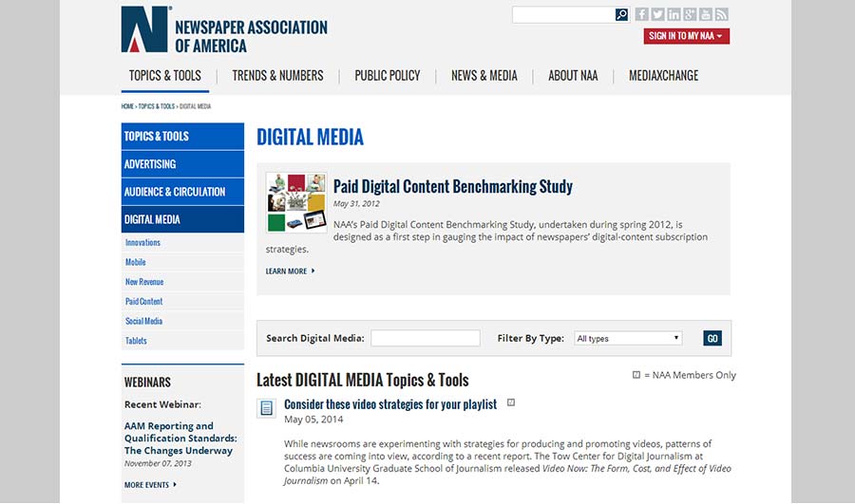Click the 'November 07, 2013' webinar date
The height and width of the screenshot is (504, 855).
(158, 464)
